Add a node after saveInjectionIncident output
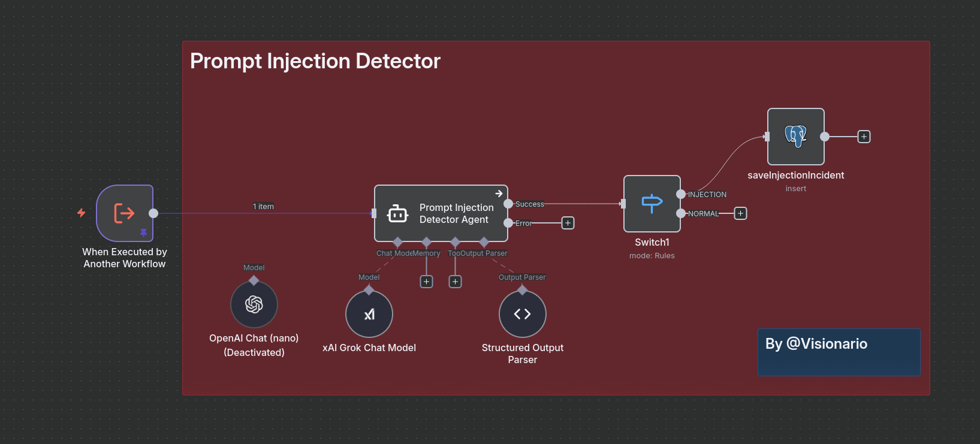This screenshot has height=444, width=980. tap(864, 137)
